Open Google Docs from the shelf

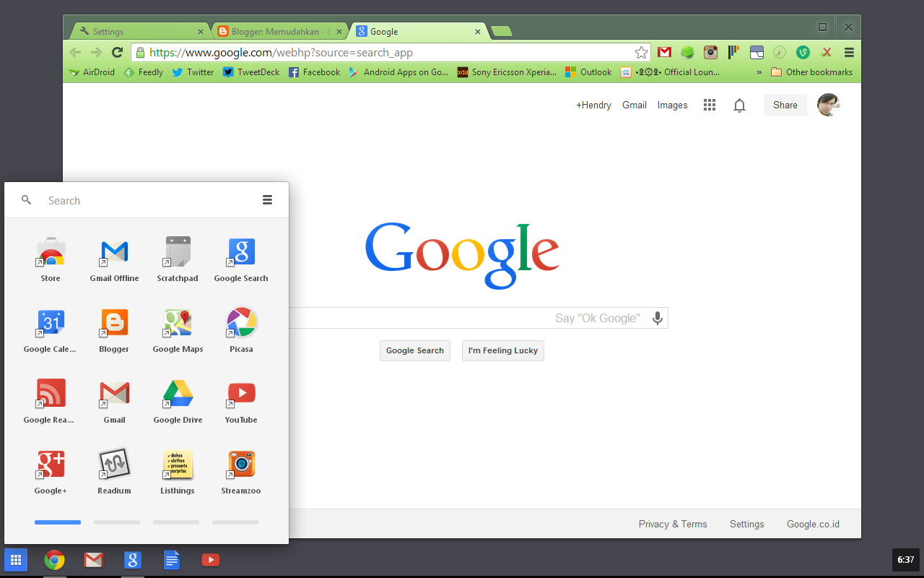[x=171, y=560]
